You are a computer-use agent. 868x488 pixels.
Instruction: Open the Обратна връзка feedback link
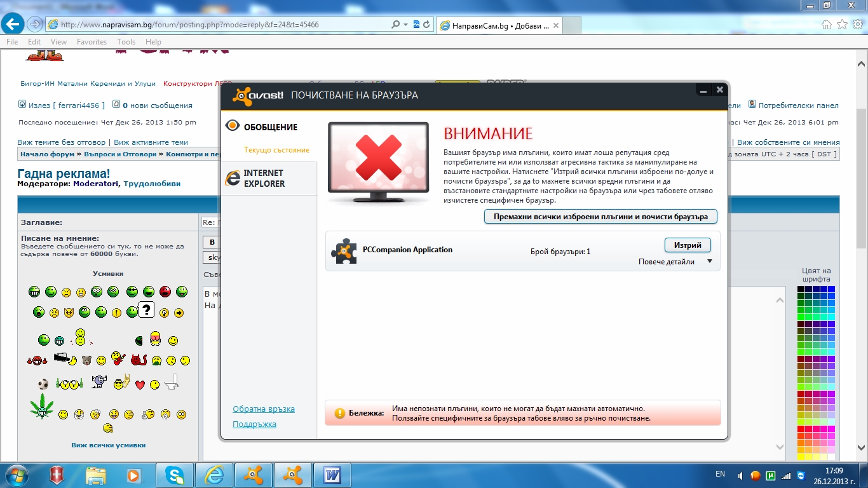pyautogui.click(x=264, y=409)
